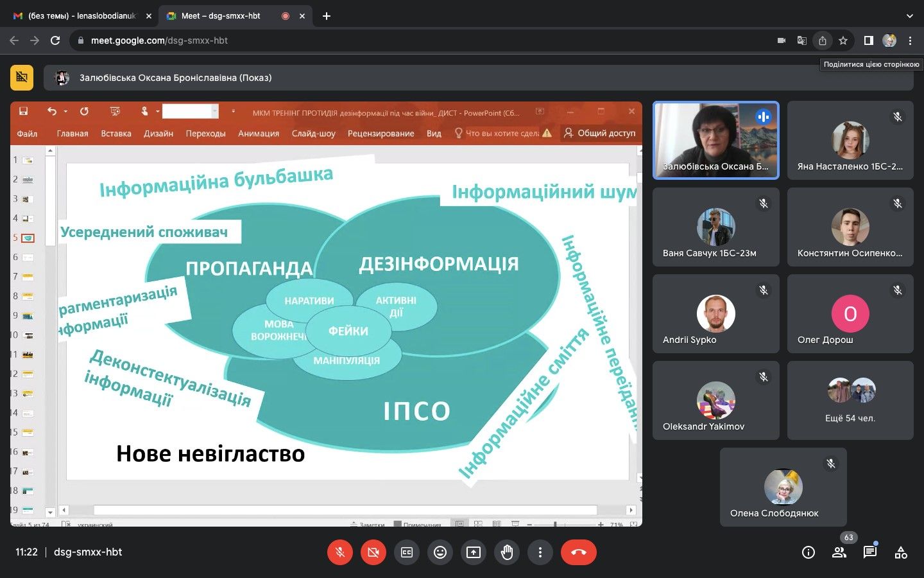Click translate page icon in address bar
The height and width of the screenshot is (578, 924).
click(802, 40)
